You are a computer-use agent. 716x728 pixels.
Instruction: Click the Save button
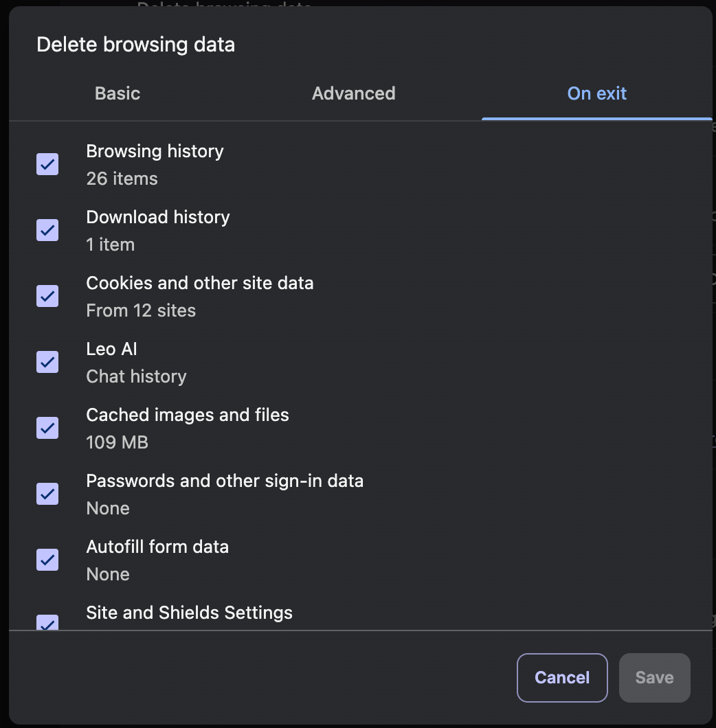(655, 678)
